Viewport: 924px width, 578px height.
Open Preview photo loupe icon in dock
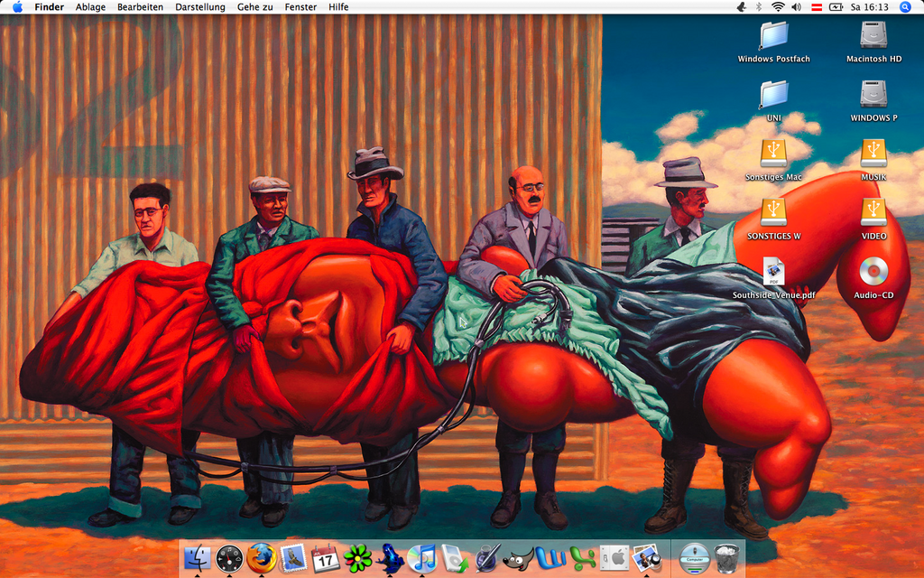[646, 558]
